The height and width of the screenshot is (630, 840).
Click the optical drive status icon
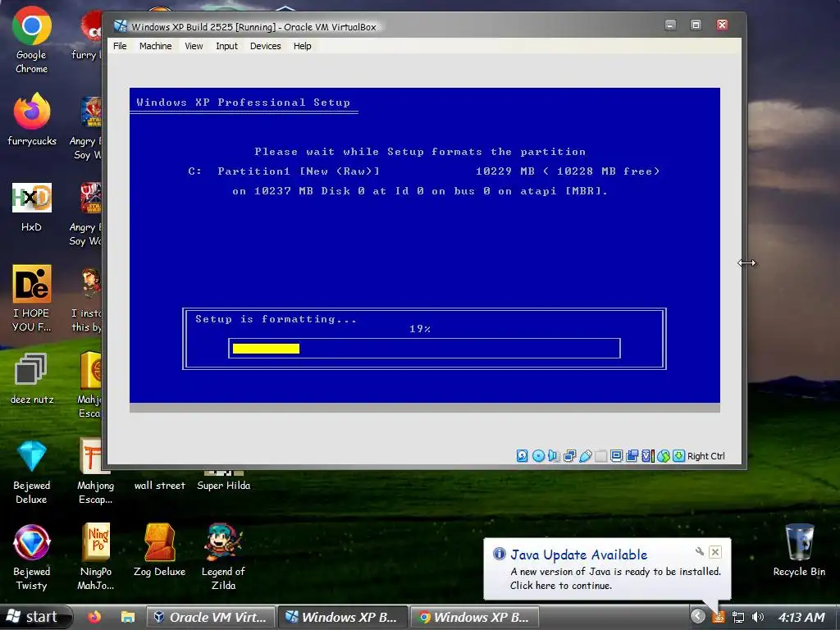pyautogui.click(x=538, y=456)
